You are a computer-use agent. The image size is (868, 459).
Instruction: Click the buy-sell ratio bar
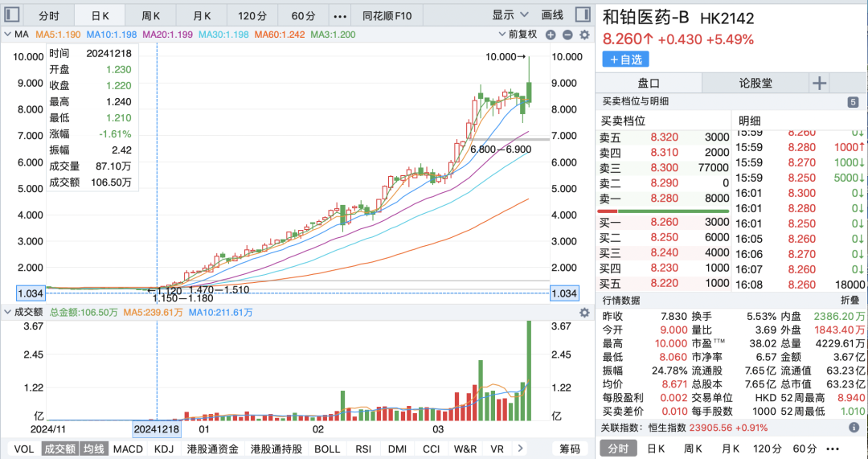pyautogui.click(x=663, y=211)
